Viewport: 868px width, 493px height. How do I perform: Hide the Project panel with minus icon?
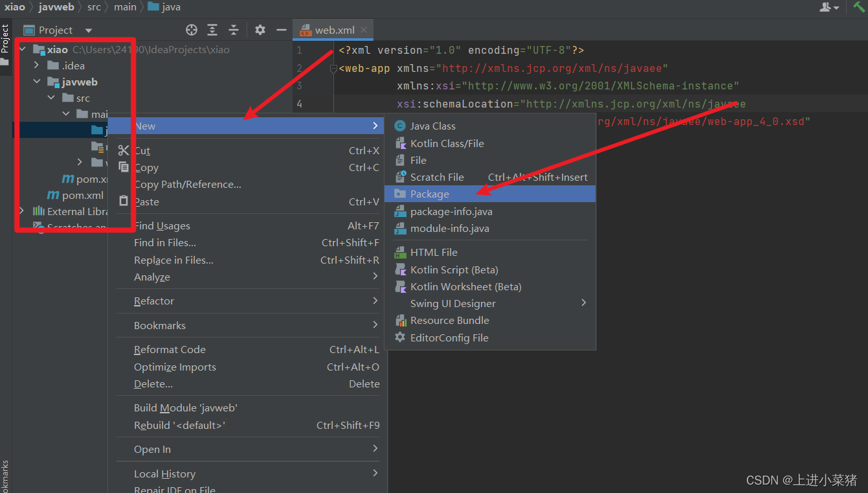click(x=281, y=30)
